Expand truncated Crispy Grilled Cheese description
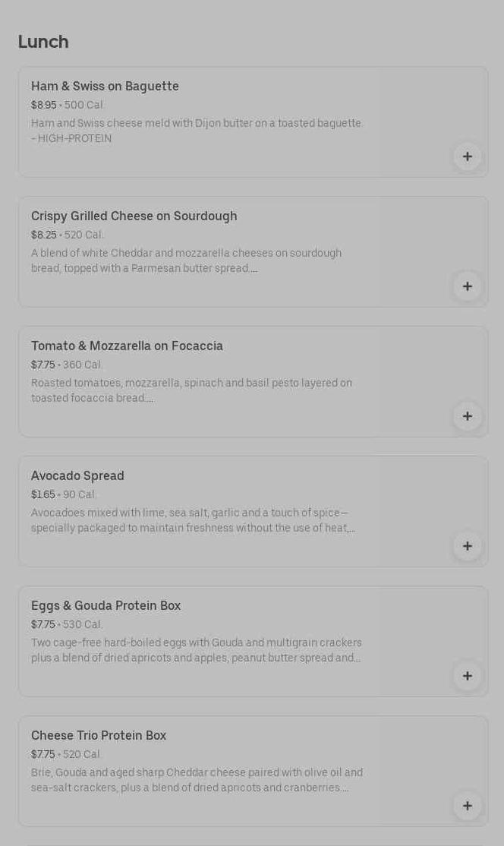This screenshot has width=504, height=846. (x=186, y=261)
